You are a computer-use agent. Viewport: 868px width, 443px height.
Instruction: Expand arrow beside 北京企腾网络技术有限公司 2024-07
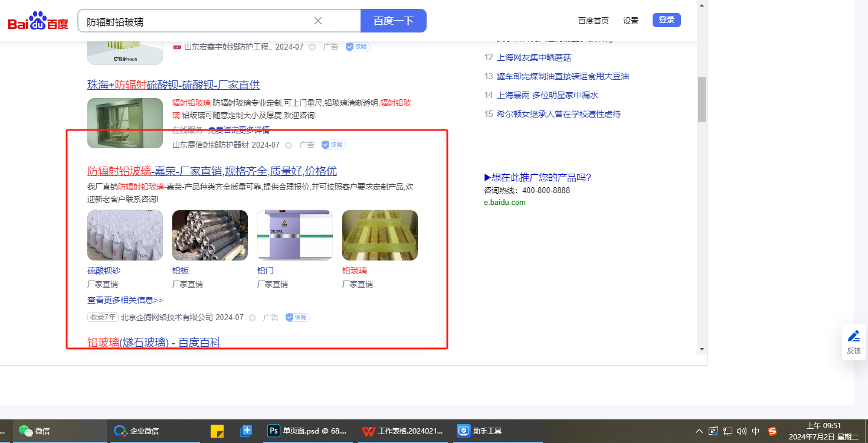click(253, 318)
